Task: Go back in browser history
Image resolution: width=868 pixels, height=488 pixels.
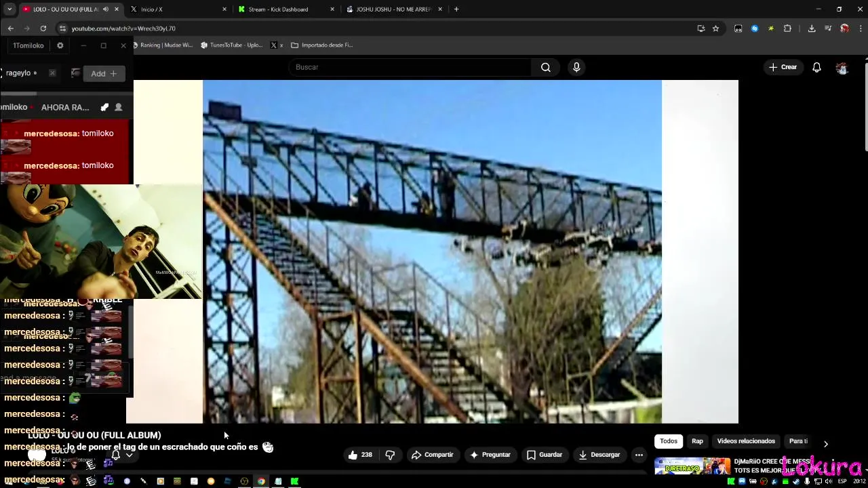Action: tap(10, 28)
